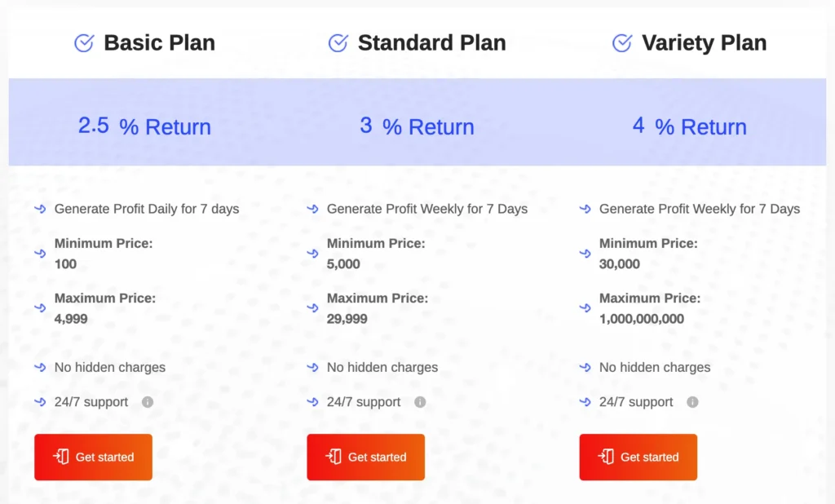Image resolution: width=835 pixels, height=504 pixels.
Task: Click arrow icon beside Basic Plan Minimum Price
Action: pyautogui.click(x=40, y=254)
